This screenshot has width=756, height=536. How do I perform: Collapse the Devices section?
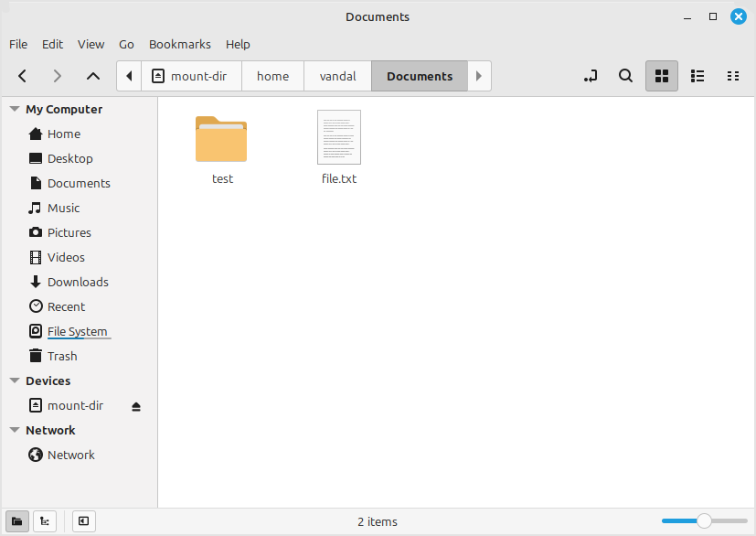point(15,381)
